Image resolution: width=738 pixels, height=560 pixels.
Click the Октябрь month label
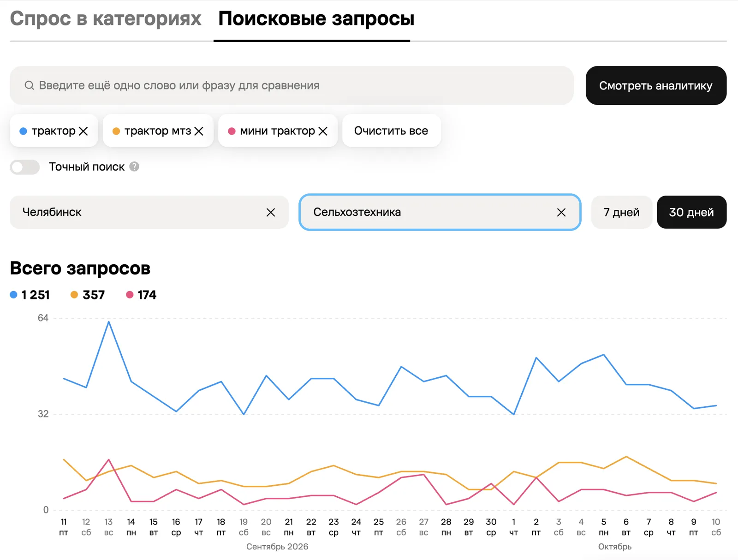(615, 547)
